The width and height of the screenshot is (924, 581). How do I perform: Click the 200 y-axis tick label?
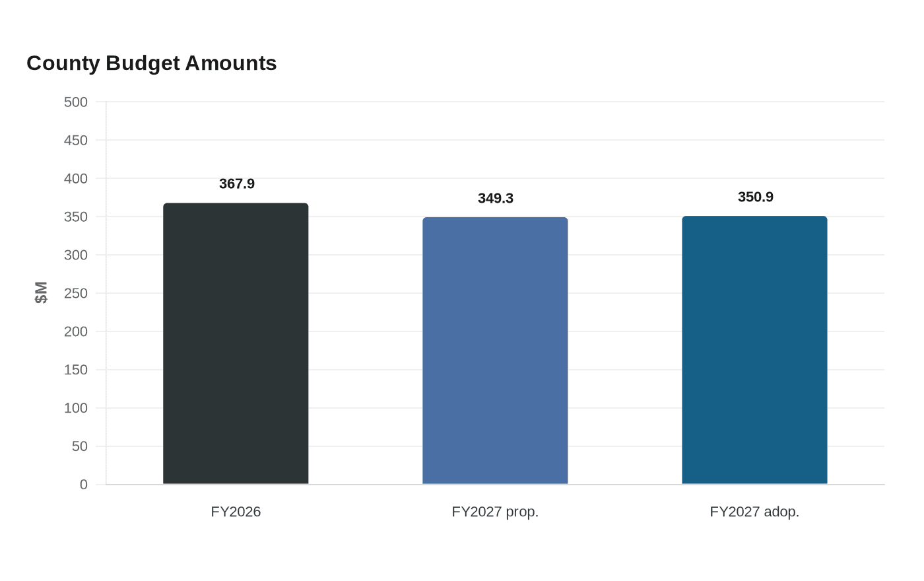pos(76,331)
